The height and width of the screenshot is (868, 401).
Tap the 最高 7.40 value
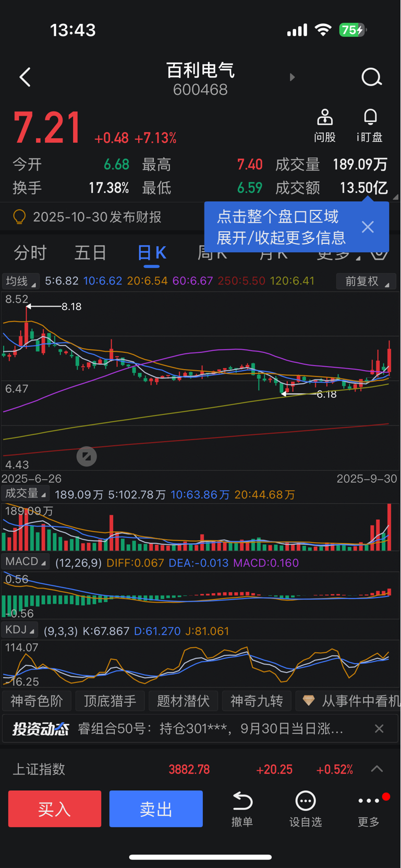click(250, 165)
